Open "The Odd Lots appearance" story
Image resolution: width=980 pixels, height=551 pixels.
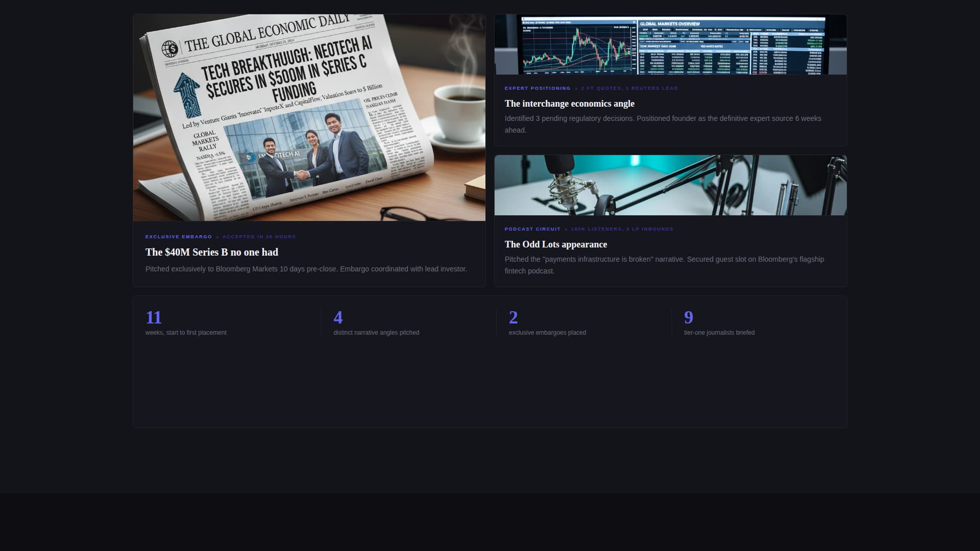pyautogui.click(x=555, y=244)
